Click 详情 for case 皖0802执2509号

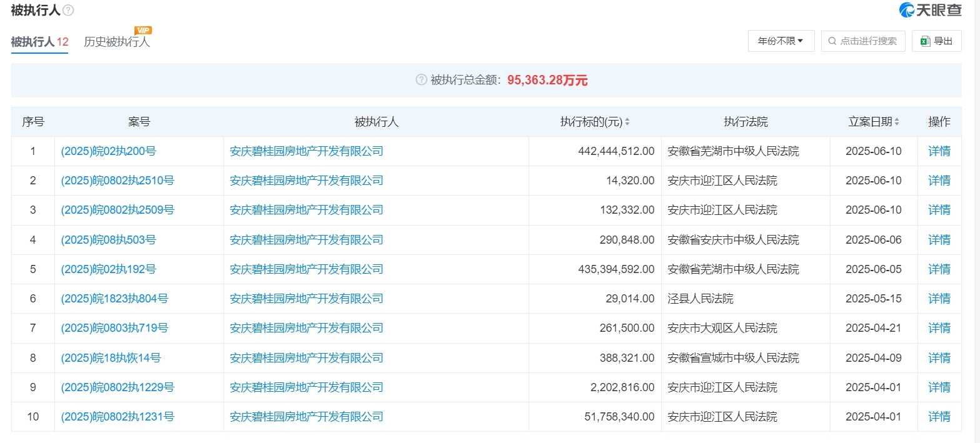coord(939,210)
